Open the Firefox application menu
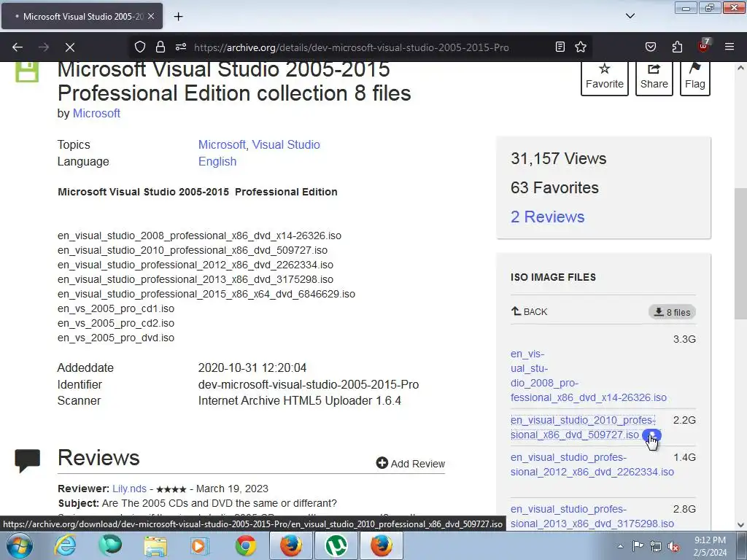The width and height of the screenshot is (747, 560). coord(729,47)
